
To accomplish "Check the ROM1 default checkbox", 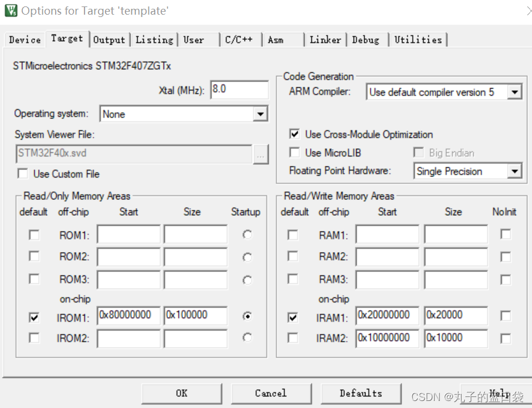I will (x=34, y=234).
